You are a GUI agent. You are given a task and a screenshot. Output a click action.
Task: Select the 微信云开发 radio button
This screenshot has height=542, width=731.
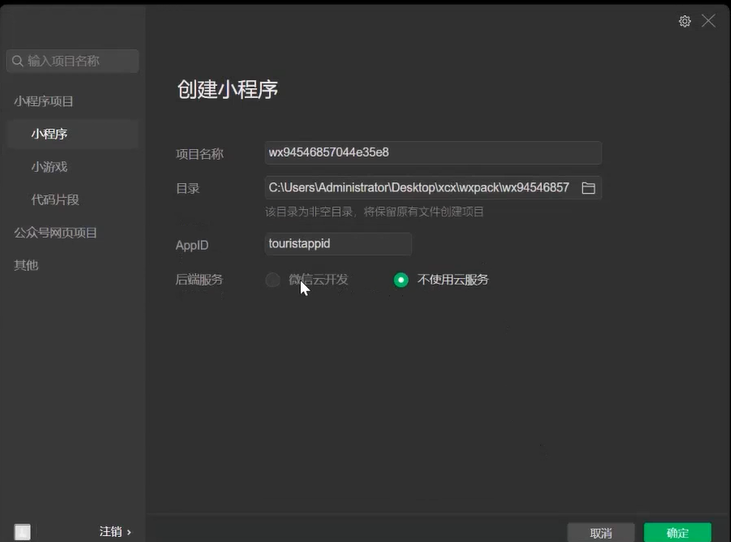click(x=273, y=280)
